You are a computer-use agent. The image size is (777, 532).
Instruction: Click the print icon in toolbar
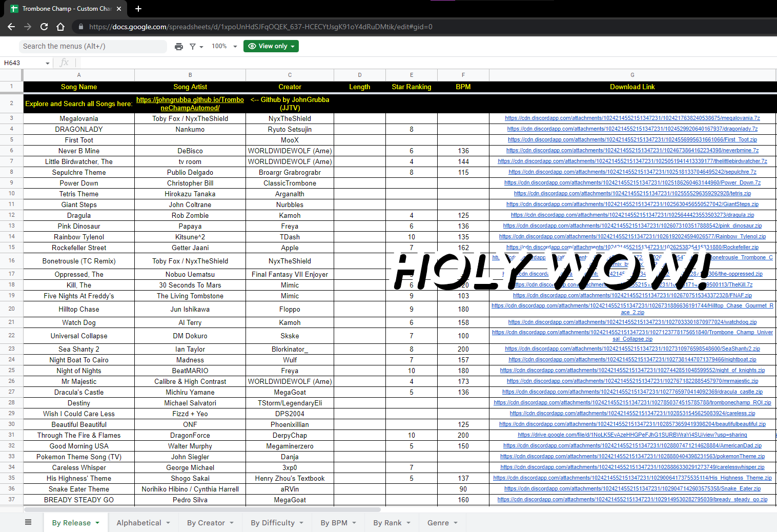[178, 47]
